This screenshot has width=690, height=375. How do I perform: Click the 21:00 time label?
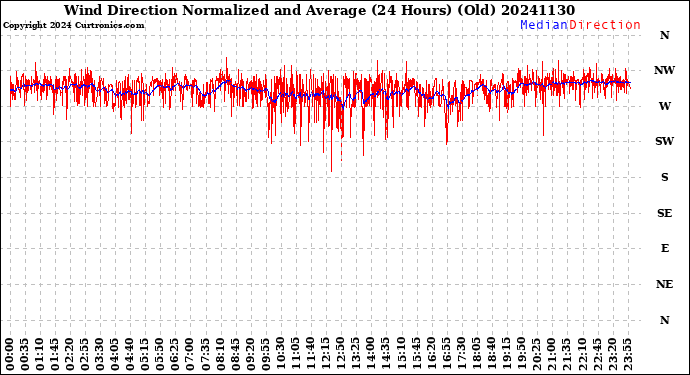click(551, 354)
